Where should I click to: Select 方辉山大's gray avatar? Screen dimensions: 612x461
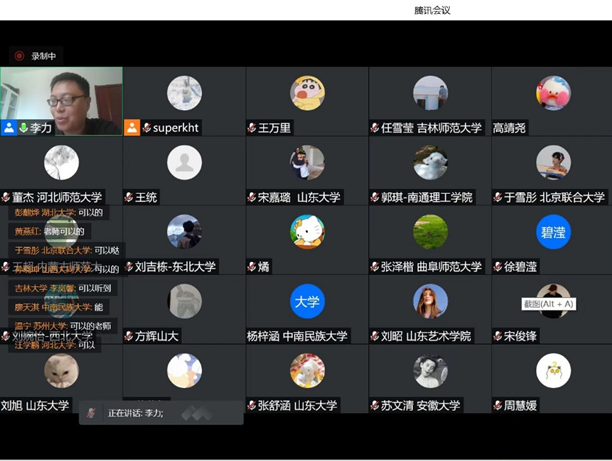184,301
